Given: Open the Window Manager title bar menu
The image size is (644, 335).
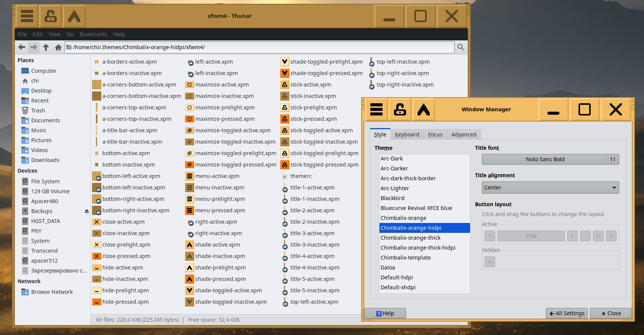Looking at the screenshot, I should (x=376, y=110).
